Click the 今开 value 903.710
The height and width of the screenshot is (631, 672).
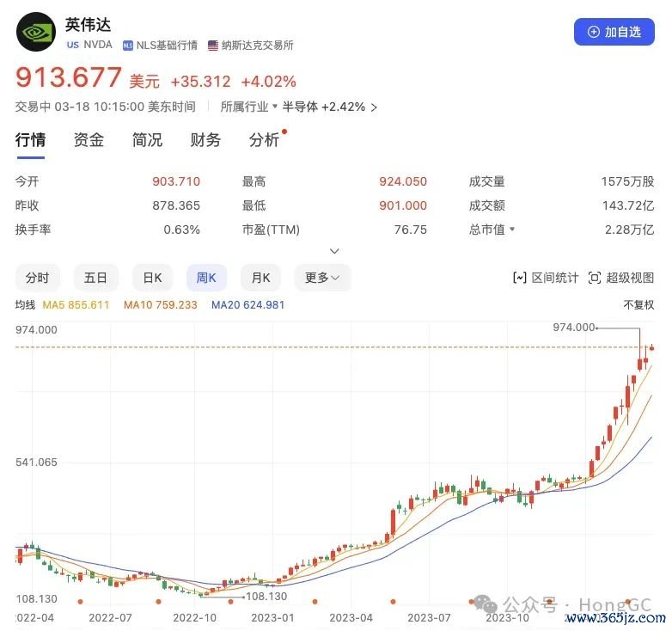[x=176, y=181]
